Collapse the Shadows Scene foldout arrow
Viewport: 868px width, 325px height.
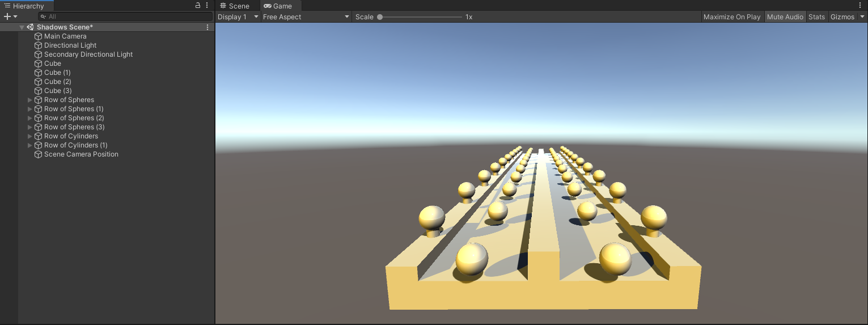coord(22,27)
